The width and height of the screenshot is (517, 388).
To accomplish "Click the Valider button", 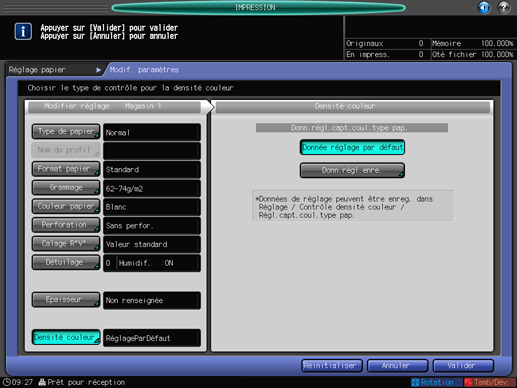I will point(463,366).
